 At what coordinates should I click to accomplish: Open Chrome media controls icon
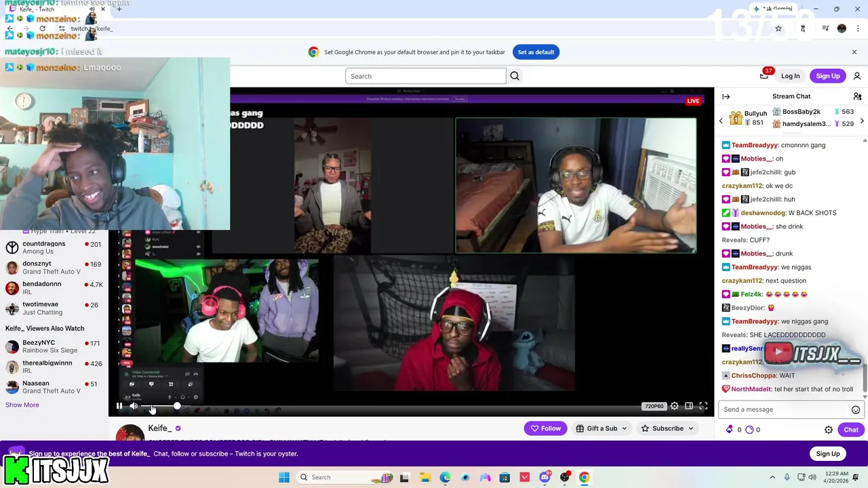[825, 28]
